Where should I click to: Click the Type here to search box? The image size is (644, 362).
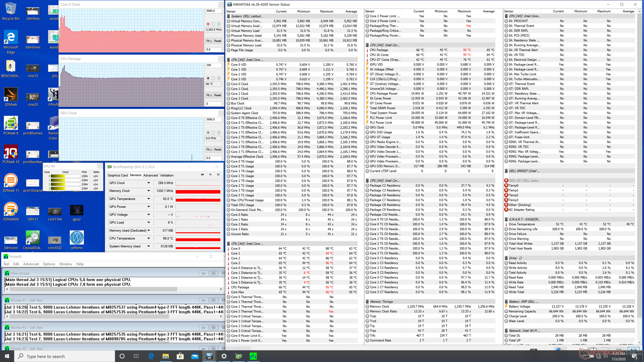(65, 356)
